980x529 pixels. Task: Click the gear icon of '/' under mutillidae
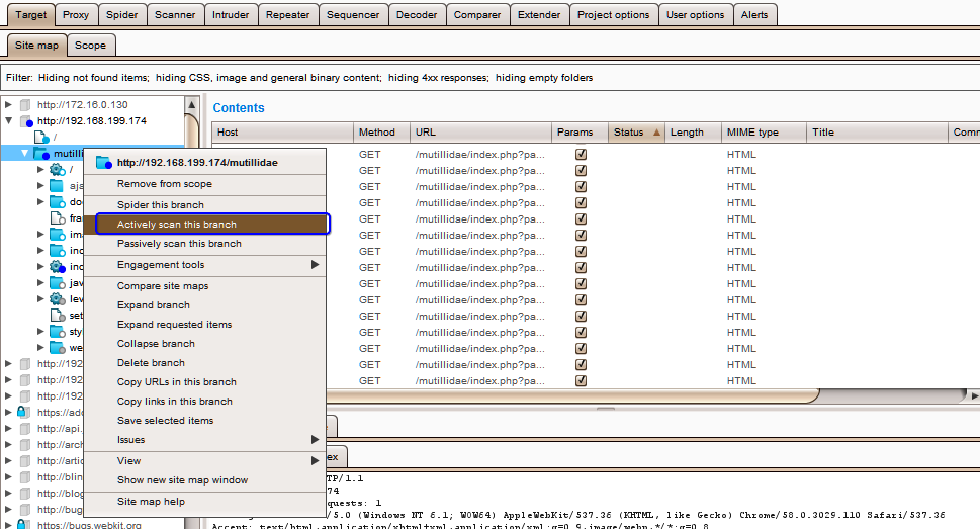[57, 170]
